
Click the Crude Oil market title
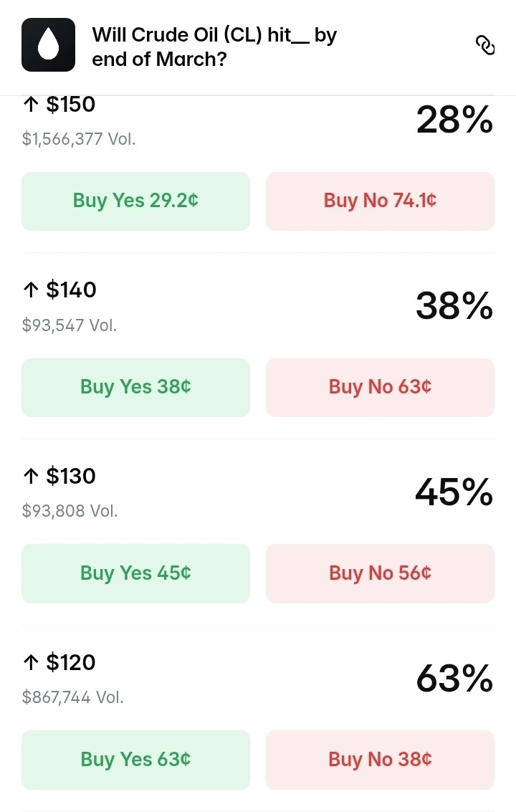pyautogui.click(x=214, y=47)
